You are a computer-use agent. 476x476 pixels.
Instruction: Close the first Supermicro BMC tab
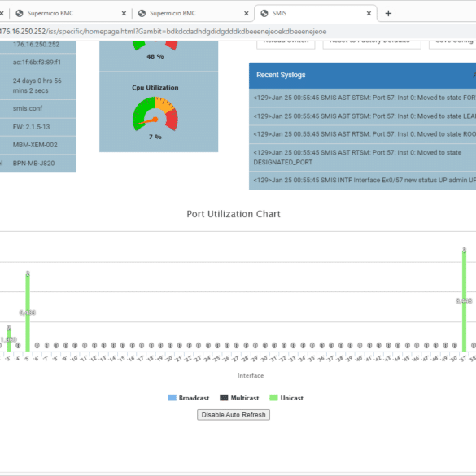(x=124, y=13)
